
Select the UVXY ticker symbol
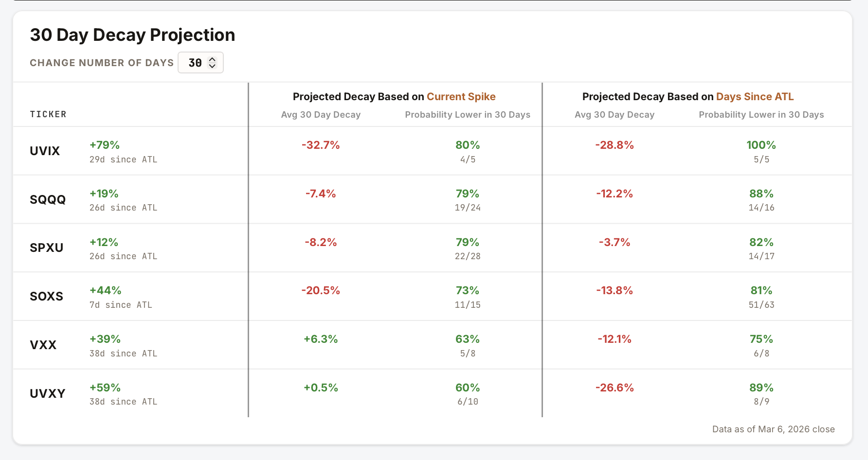(47, 393)
